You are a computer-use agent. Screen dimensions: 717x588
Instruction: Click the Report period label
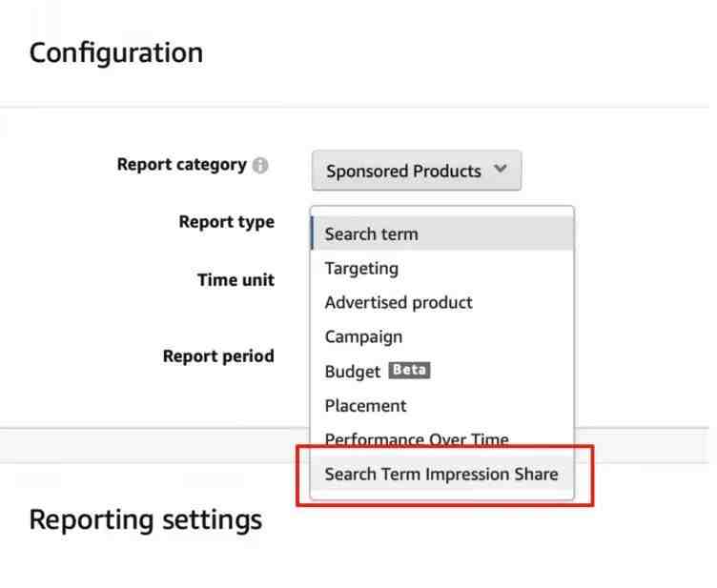(x=218, y=356)
